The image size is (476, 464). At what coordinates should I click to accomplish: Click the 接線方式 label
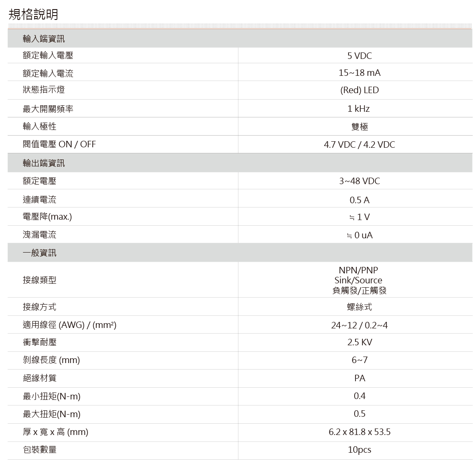coord(39,307)
